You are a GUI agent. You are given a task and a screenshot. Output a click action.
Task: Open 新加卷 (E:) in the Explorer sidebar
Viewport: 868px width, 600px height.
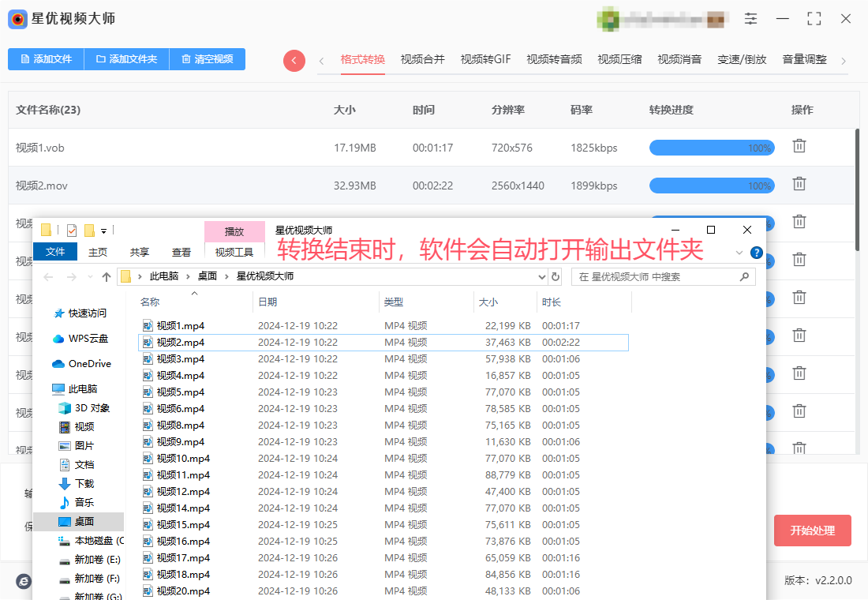coord(90,560)
